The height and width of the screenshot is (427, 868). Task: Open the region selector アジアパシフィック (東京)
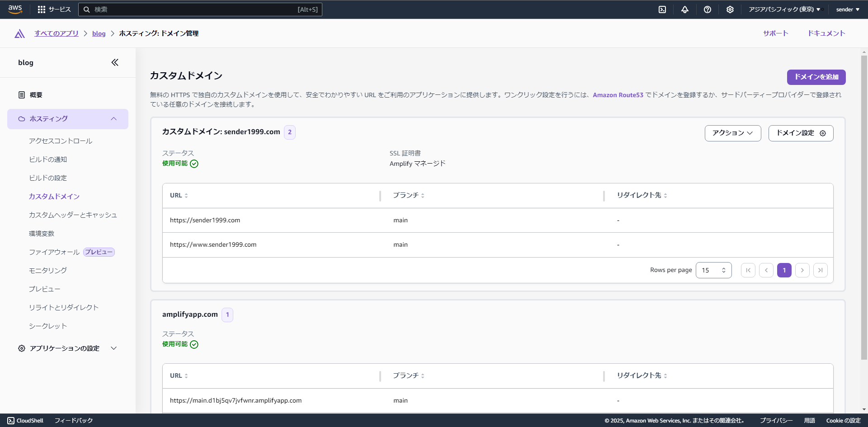(x=784, y=9)
